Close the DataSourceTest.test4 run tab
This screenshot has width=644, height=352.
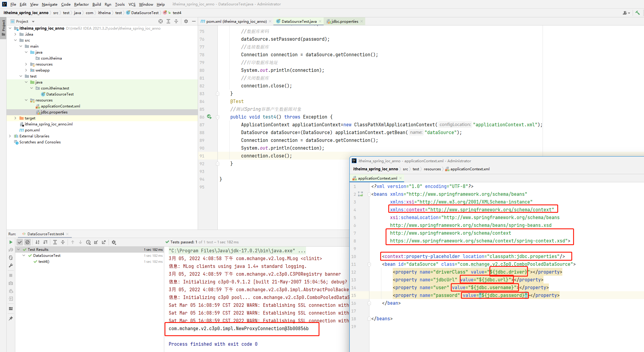point(67,234)
